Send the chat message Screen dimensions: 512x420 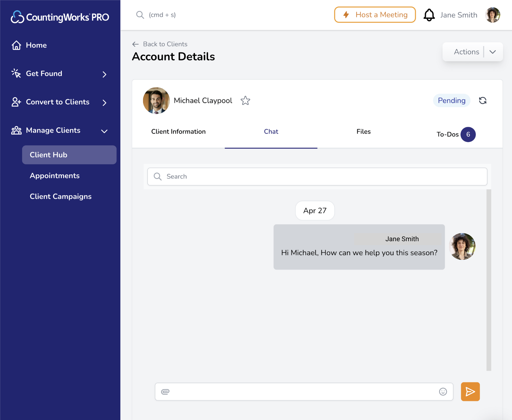point(470,392)
